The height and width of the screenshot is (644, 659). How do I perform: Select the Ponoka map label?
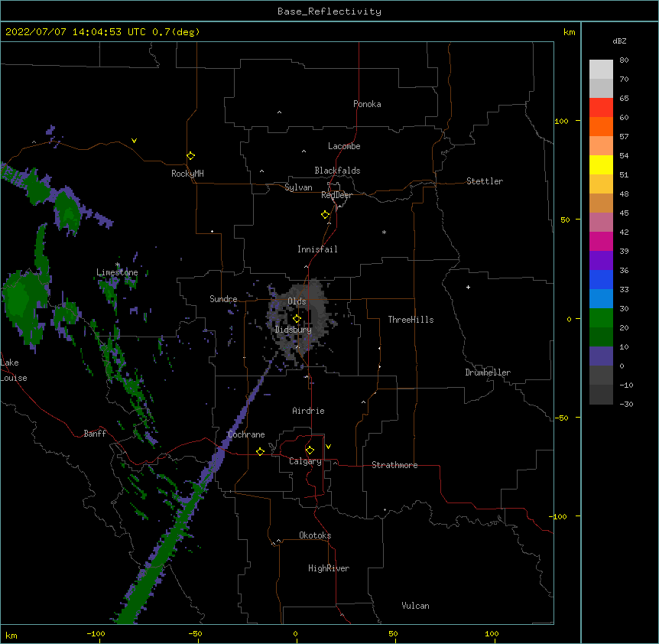click(x=367, y=104)
